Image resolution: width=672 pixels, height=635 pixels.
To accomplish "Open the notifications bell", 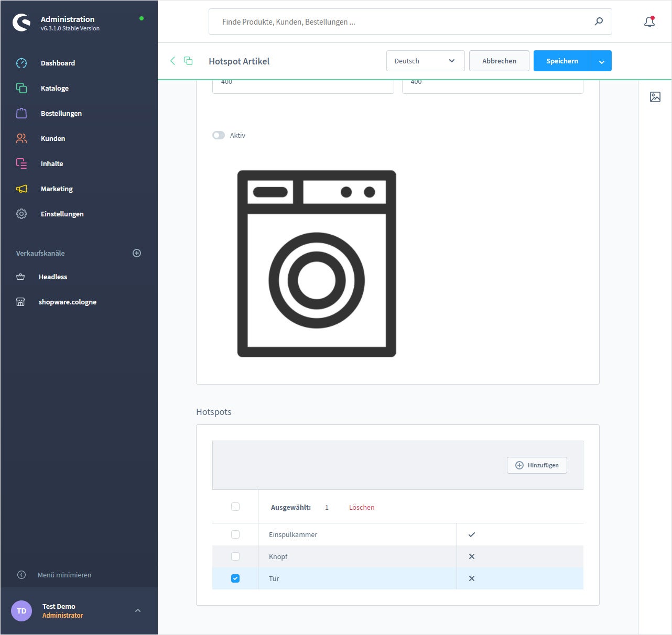I will pyautogui.click(x=649, y=21).
